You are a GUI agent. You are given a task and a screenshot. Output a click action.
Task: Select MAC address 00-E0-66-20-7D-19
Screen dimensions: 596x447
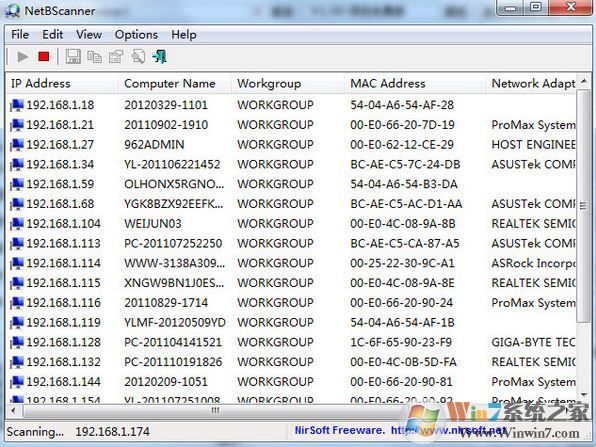point(402,125)
